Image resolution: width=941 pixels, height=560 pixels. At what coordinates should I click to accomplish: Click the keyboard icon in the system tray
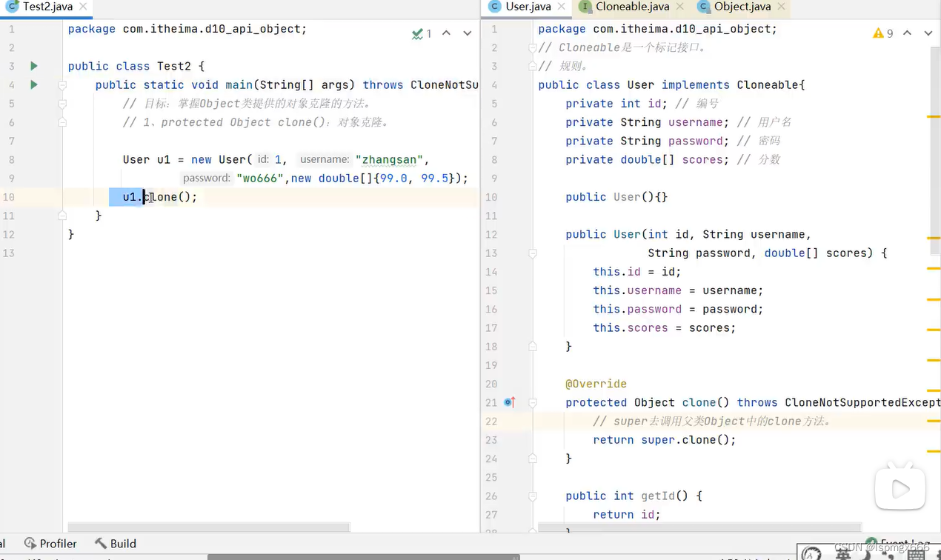(x=916, y=555)
